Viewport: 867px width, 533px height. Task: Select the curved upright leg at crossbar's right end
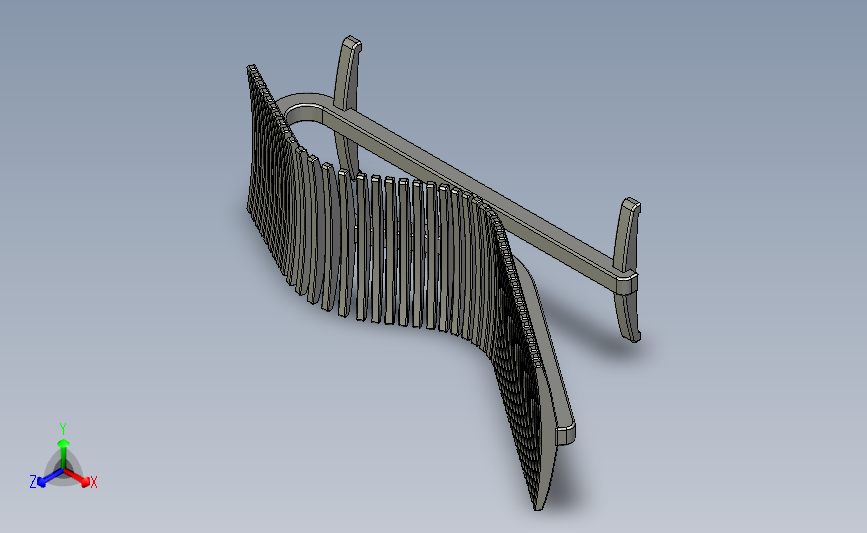tap(628, 270)
